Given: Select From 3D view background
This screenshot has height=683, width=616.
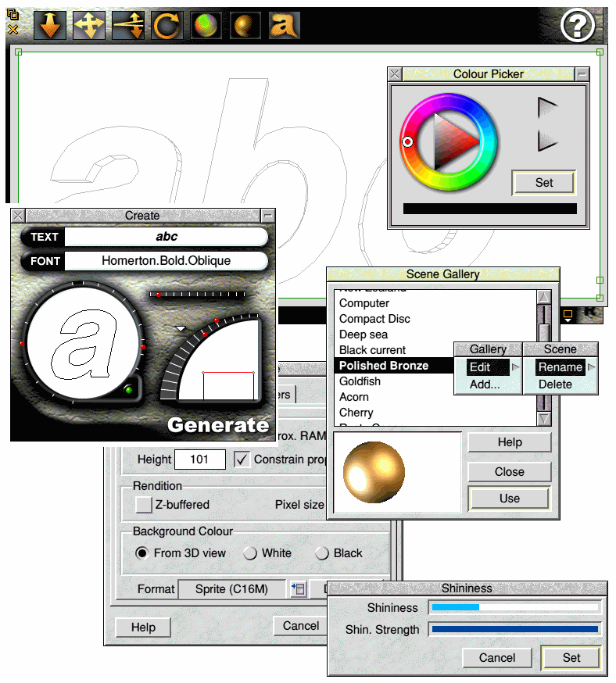Looking at the screenshot, I should click(x=141, y=552).
